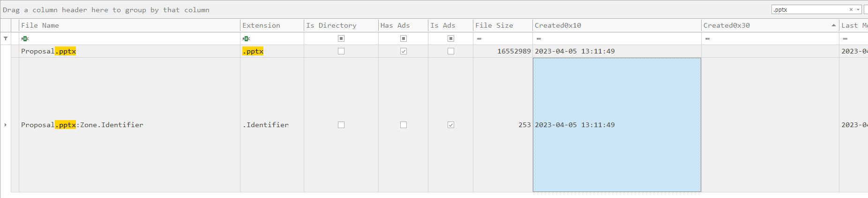
Task: Toggle Has Ads checkbox for Proposal.pptx row
Action: (404, 51)
